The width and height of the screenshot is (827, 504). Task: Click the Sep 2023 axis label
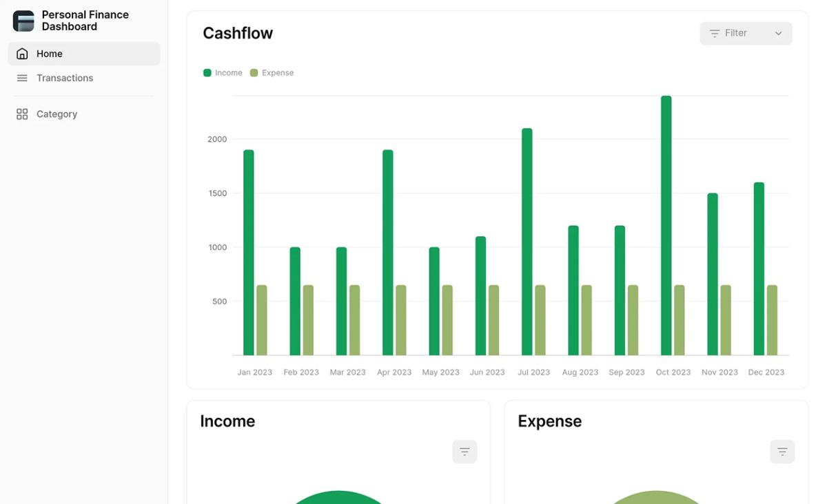626,372
